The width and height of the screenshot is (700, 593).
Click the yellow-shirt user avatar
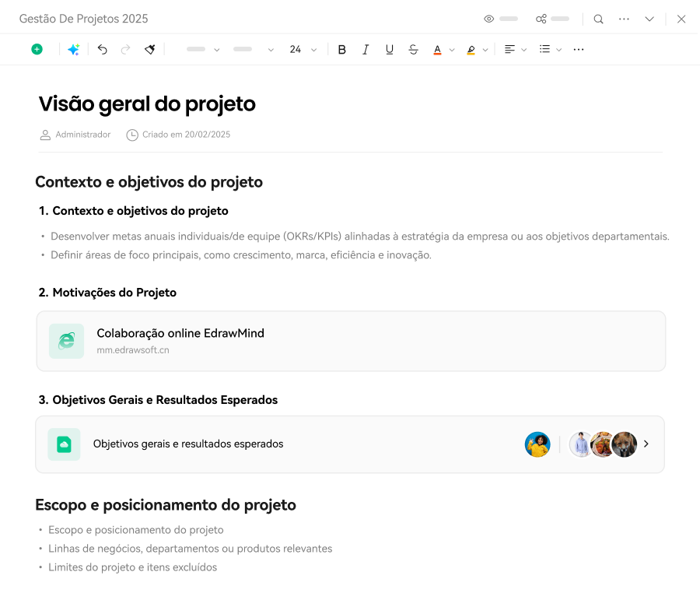pos(537,444)
